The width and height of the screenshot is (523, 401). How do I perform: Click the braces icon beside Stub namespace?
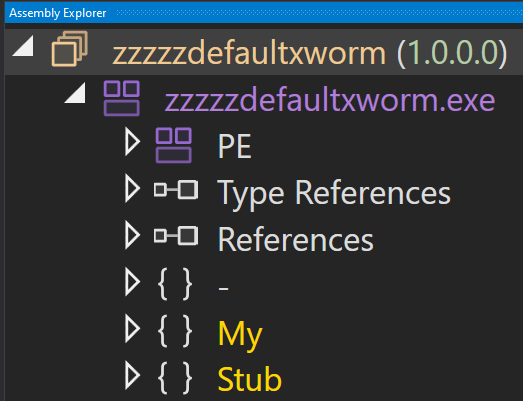point(175,377)
